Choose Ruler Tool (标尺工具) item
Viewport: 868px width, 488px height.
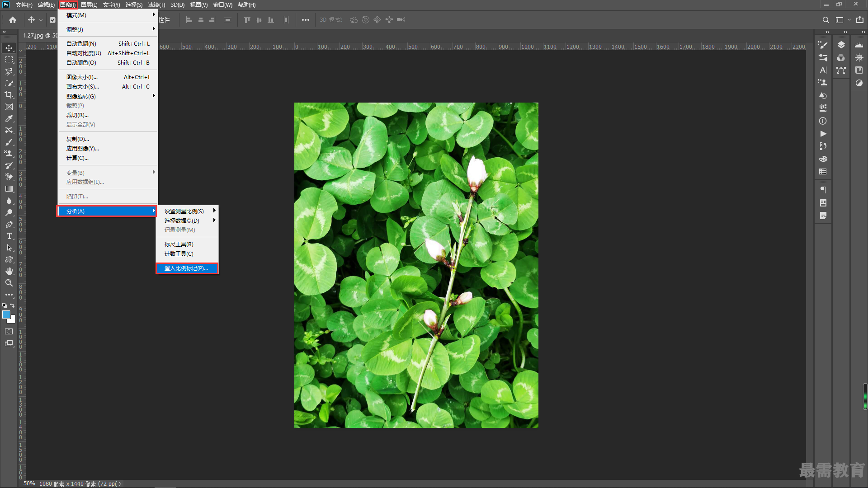[187, 244]
